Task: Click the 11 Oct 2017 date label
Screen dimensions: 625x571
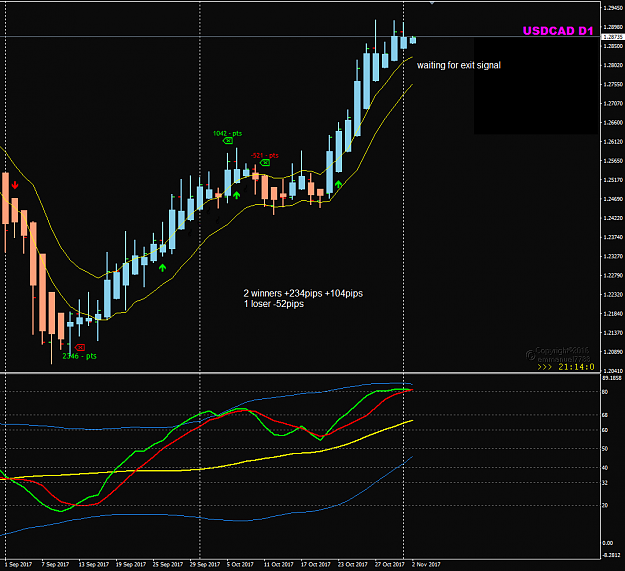Action: pos(279,565)
